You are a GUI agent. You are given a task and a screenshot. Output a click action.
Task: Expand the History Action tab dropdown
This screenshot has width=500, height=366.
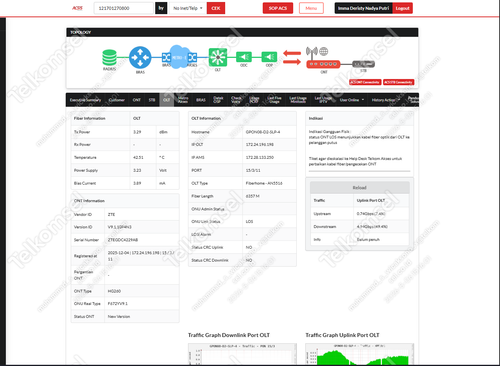(385, 100)
